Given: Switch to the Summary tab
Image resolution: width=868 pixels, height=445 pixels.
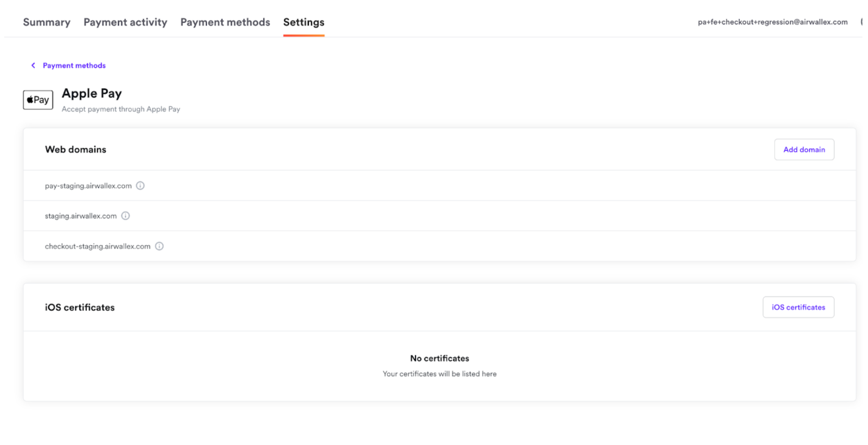Looking at the screenshot, I should click(x=46, y=22).
